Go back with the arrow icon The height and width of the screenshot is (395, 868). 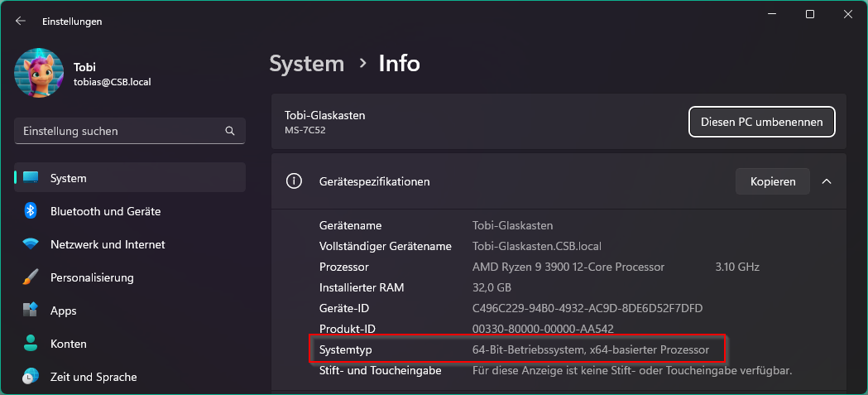coord(21,21)
